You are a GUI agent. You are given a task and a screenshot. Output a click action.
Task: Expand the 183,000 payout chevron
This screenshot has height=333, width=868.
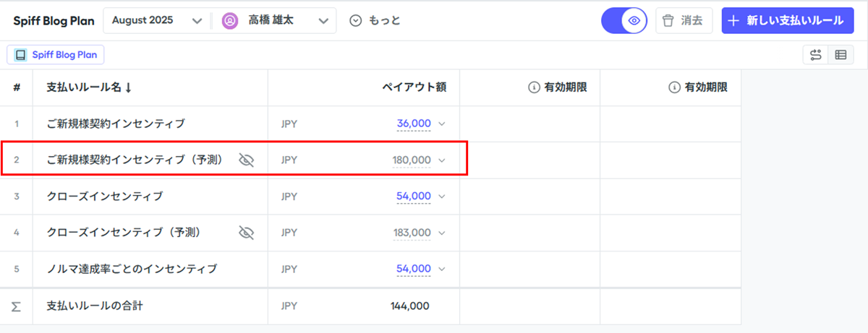pyautogui.click(x=442, y=233)
